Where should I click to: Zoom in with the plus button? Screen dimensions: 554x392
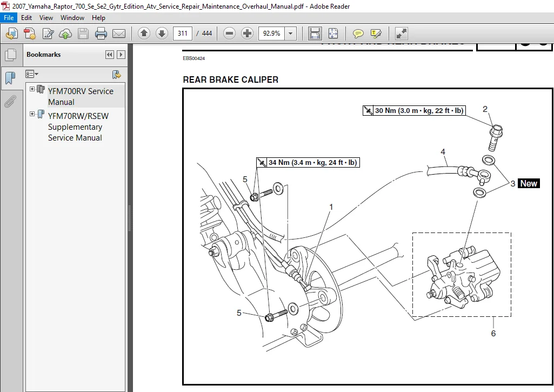click(248, 33)
